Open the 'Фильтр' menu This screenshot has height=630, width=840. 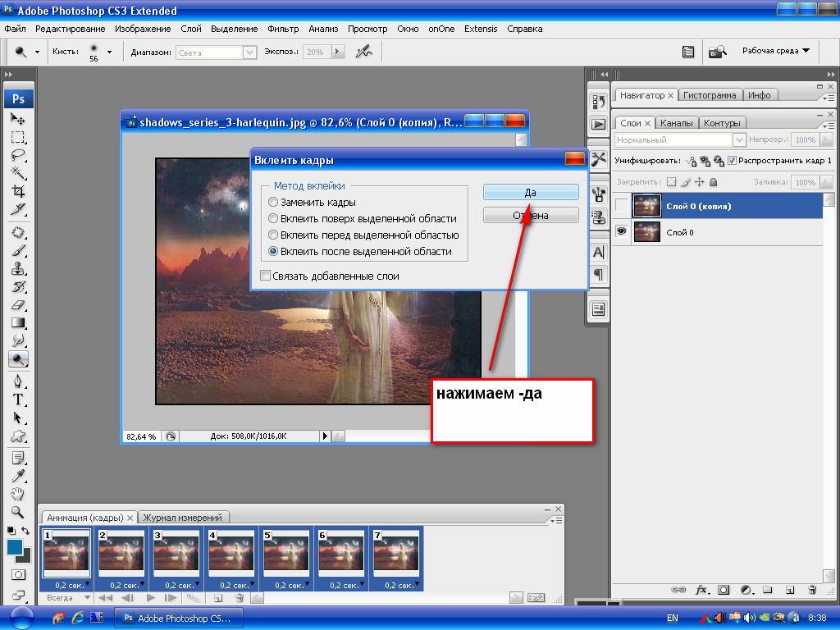click(283, 29)
